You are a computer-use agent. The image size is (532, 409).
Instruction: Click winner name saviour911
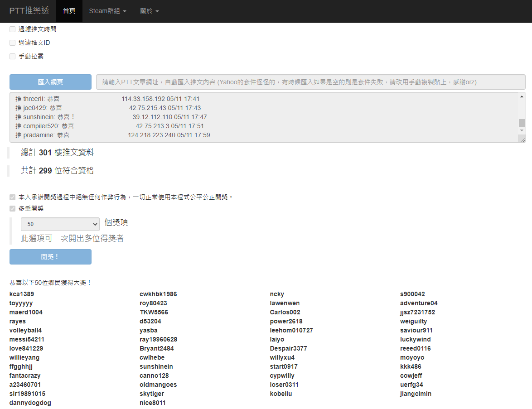(x=416, y=330)
